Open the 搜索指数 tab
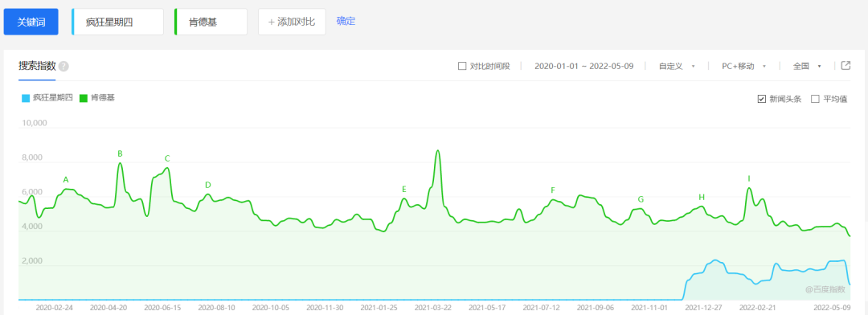The height and width of the screenshot is (315, 868). (x=37, y=66)
